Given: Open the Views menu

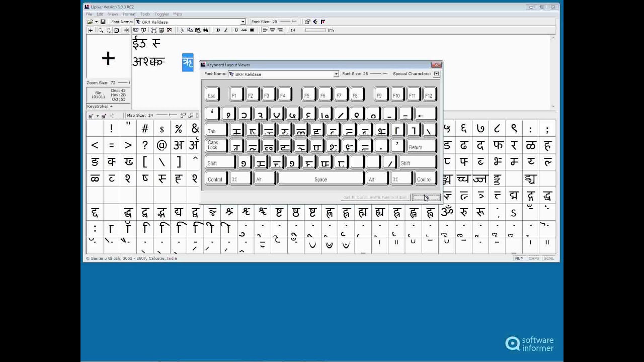Looking at the screenshot, I should 113,14.
